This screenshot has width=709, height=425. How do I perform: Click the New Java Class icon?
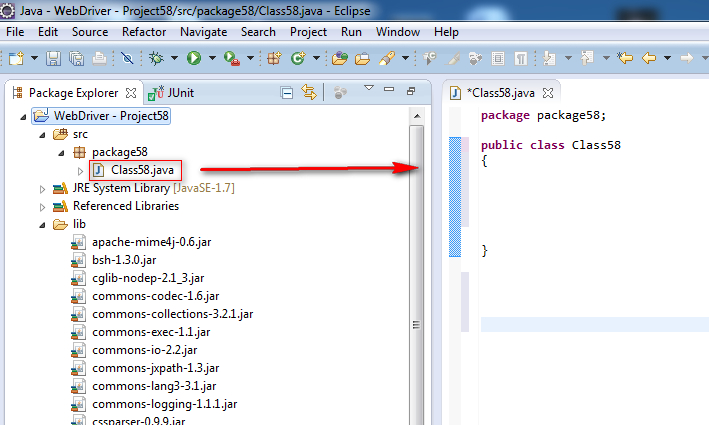pos(298,58)
